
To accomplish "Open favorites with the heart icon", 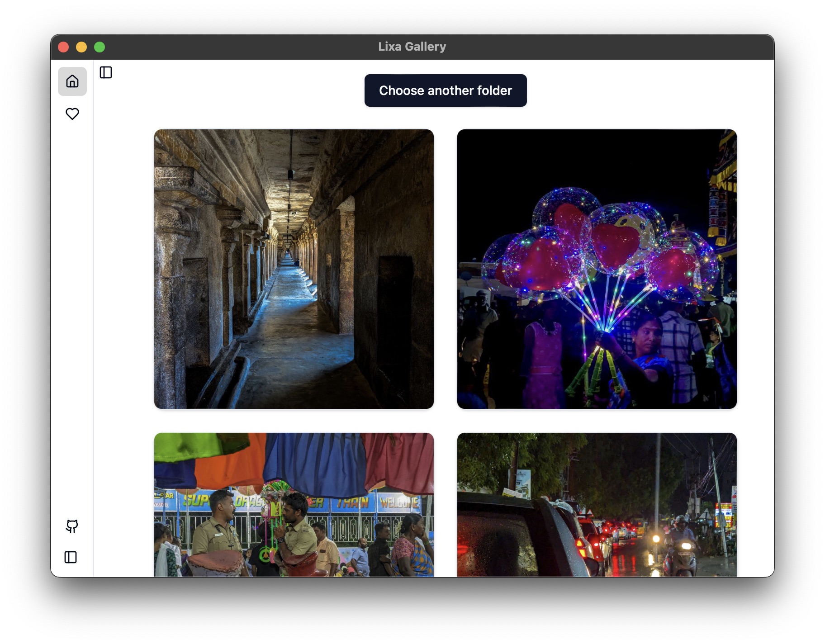I will 72,114.
